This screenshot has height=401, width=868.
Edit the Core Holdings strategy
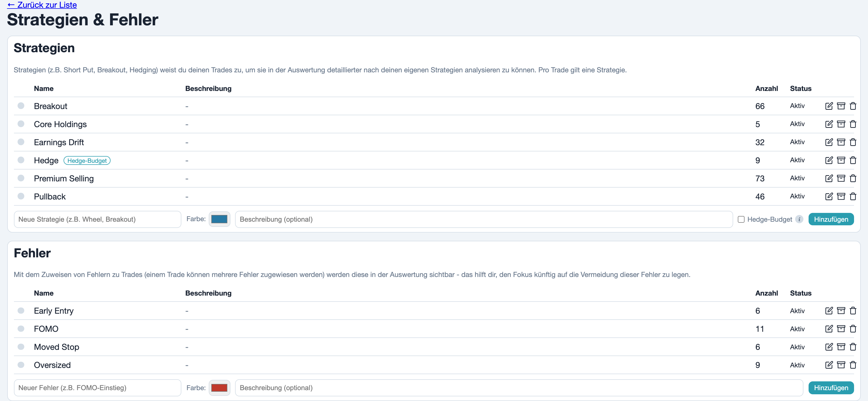[829, 124]
